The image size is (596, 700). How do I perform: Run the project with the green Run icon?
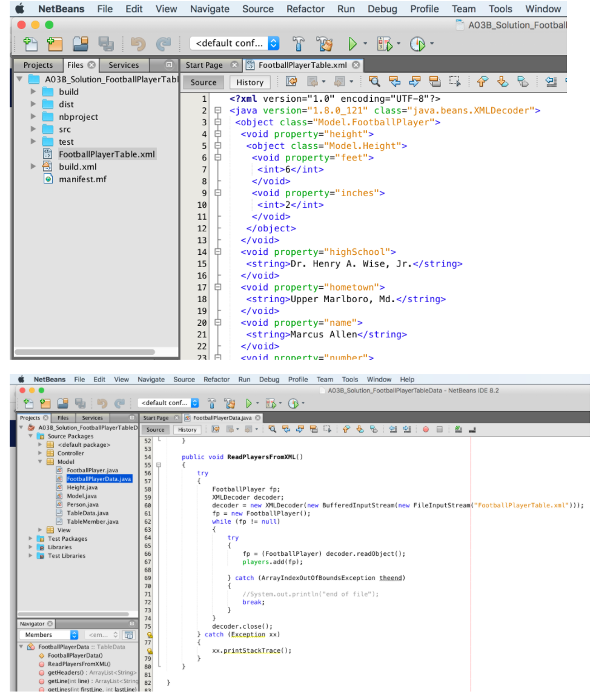click(353, 44)
